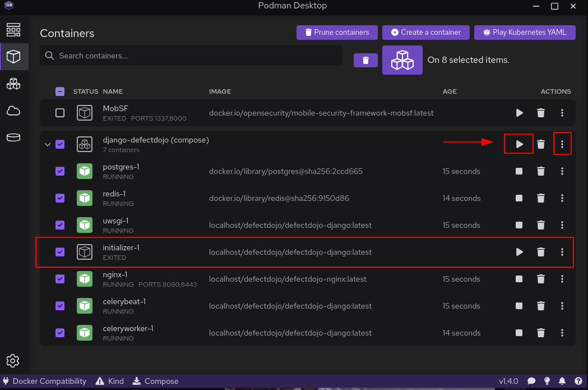Delete the initializer-1 container

coord(541,252)
